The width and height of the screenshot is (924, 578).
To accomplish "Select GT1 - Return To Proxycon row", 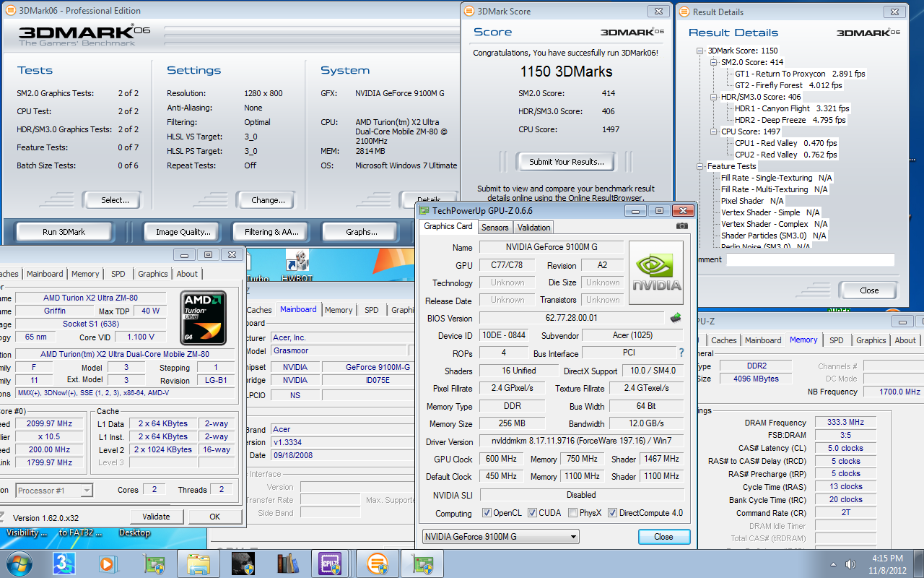I will (x=800, y=74).
